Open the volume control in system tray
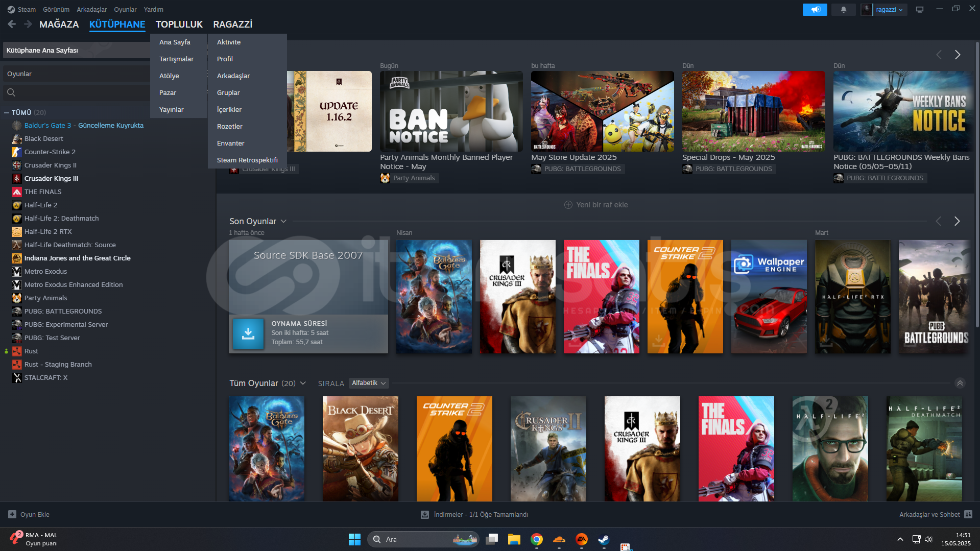 [x=928, y=539]
